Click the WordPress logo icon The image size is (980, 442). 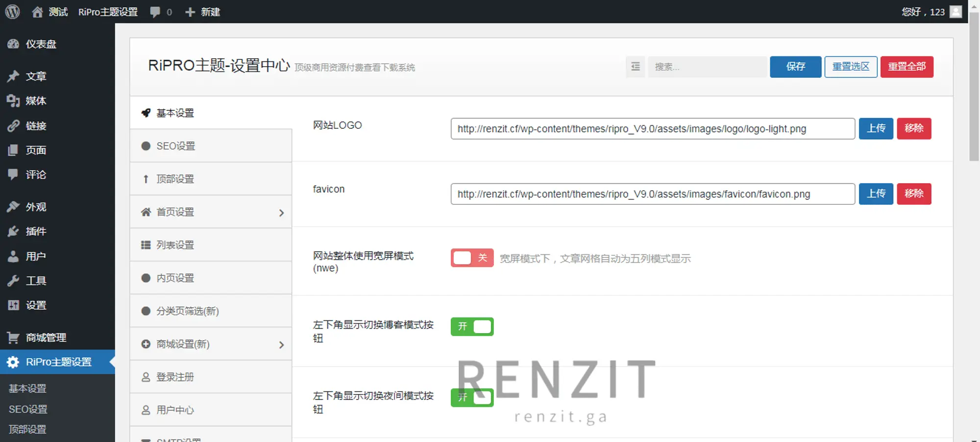pyautogui.click(x=12, y=12)
